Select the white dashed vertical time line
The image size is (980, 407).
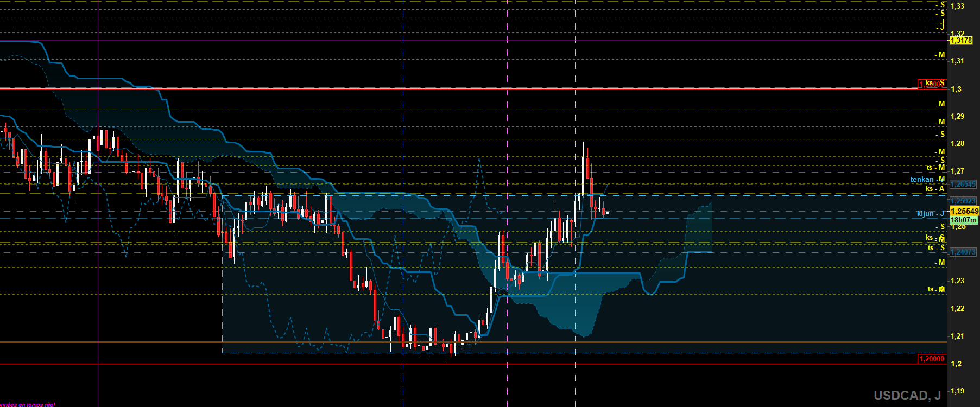576,203
